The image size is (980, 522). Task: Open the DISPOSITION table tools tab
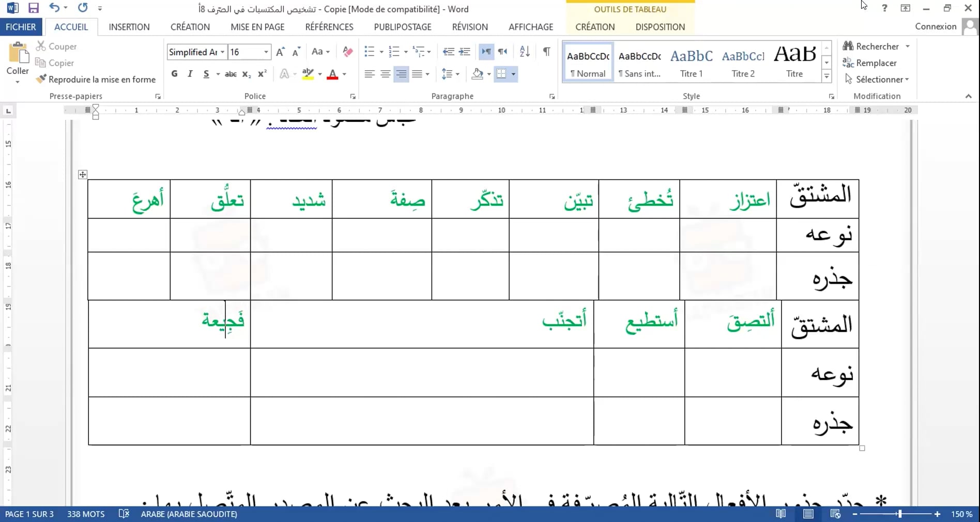660,27
